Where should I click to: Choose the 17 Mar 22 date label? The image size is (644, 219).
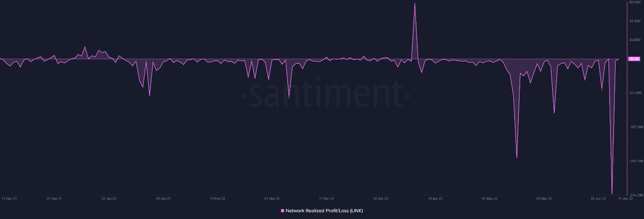[x=326, y=198]
